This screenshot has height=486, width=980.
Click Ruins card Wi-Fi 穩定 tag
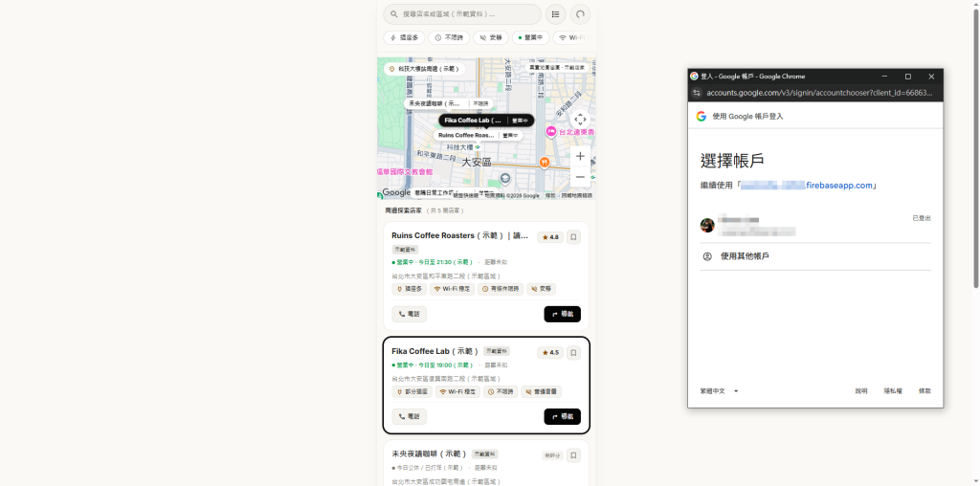tap(453, 289)
